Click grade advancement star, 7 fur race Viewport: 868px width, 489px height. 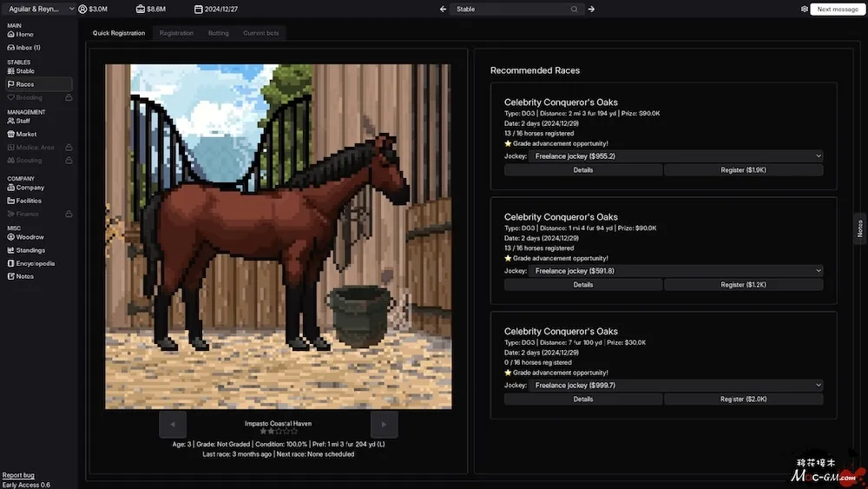tap(508, 373)
